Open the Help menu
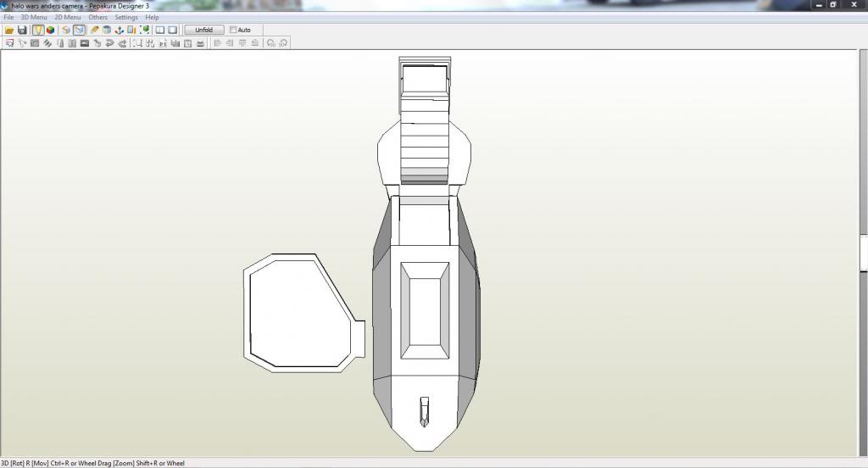 pos(153,17)
